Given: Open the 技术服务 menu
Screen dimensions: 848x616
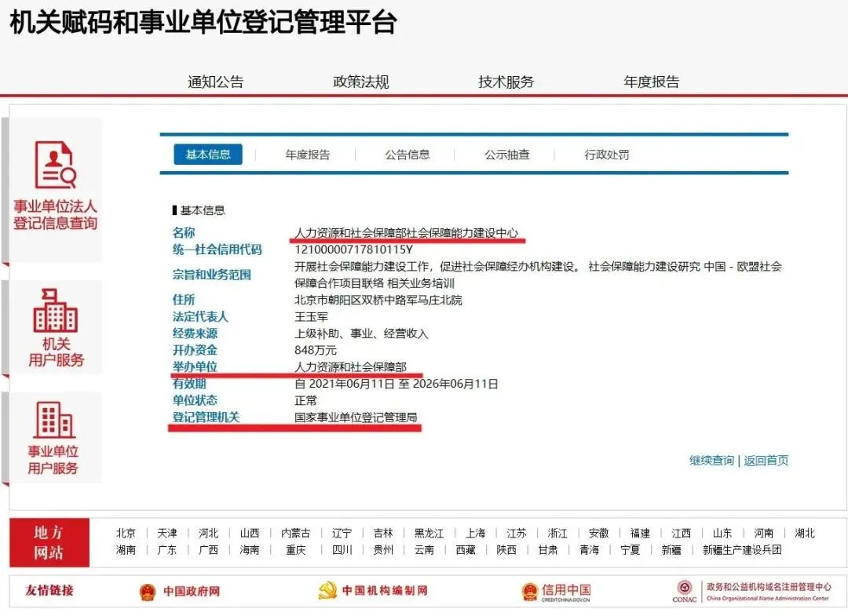Looking at the screenshot, I should tap(506, 82).
